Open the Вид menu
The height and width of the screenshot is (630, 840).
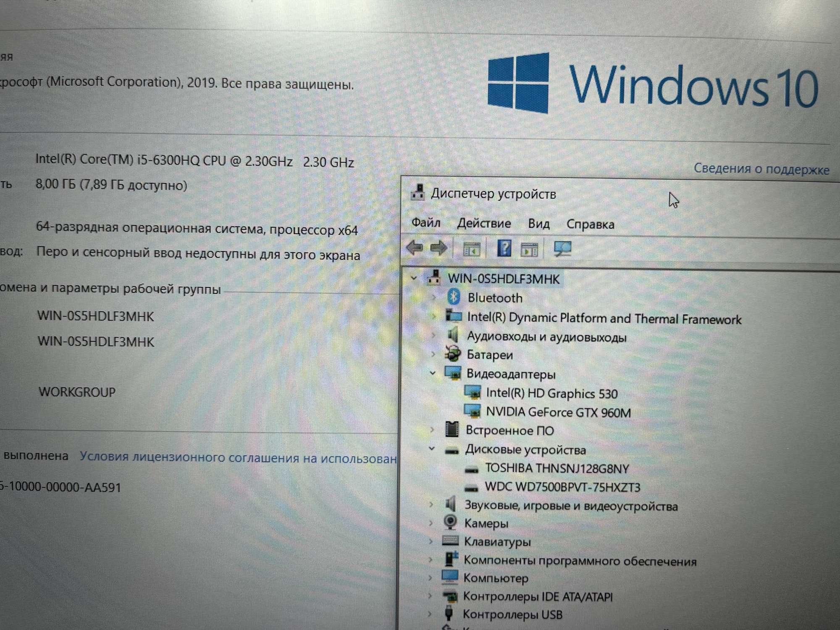[538, 224]
